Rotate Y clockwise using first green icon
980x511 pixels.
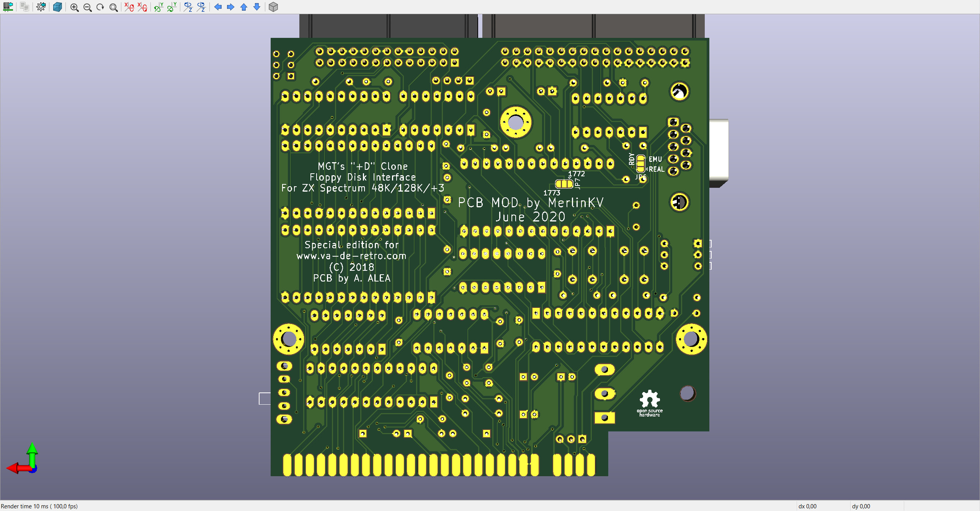coord(158,7)
